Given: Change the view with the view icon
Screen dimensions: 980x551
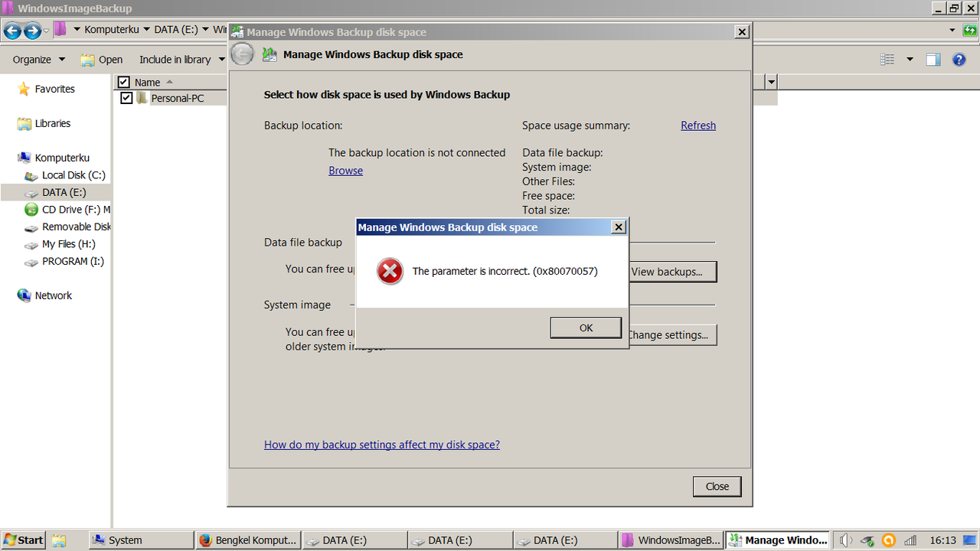Looking at the screenshot, I should (887, 60).
